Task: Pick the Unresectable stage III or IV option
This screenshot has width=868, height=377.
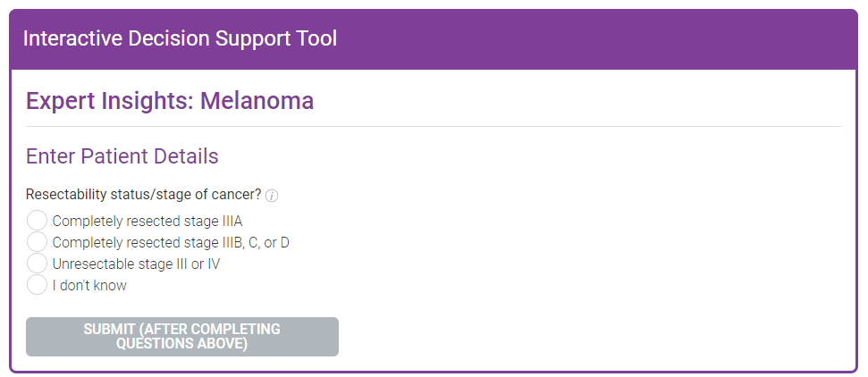Action: coord(37,264)
